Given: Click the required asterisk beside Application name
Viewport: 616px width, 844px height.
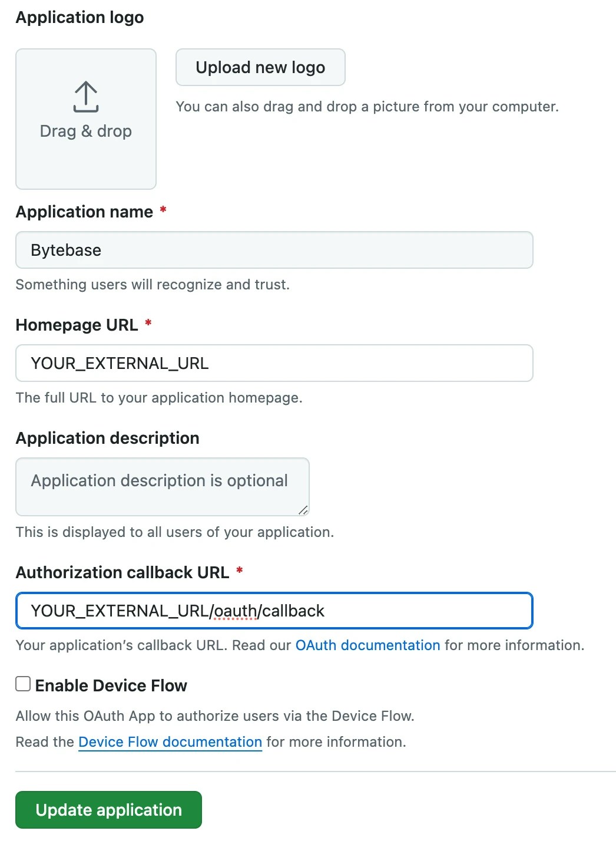Looking at the screenshot, I should click(163, 209).
